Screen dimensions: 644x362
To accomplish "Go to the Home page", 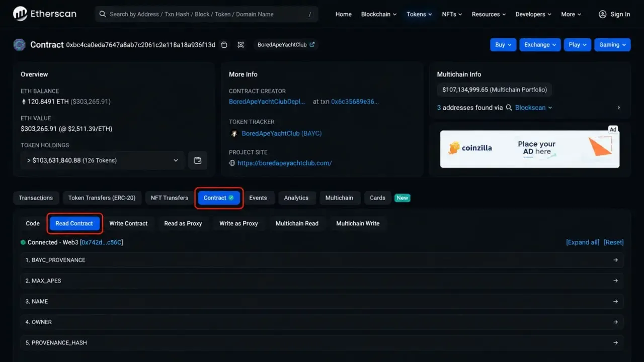I will point(344,14).
